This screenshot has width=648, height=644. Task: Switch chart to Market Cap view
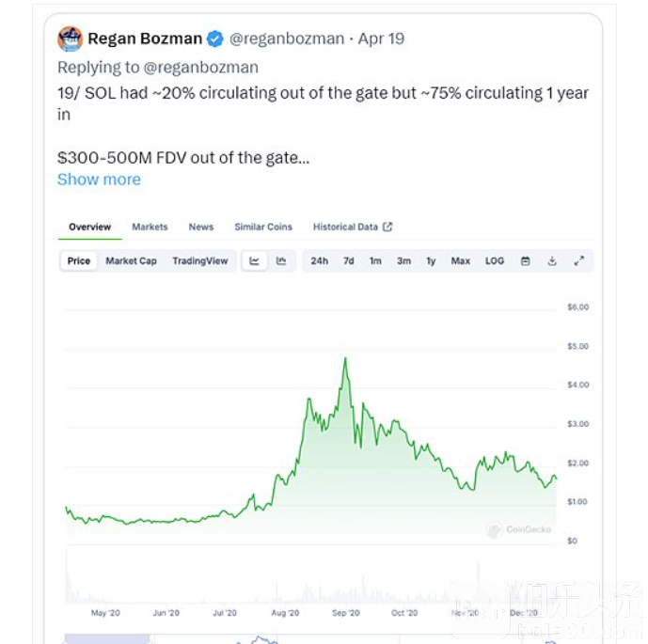[131, 261]
